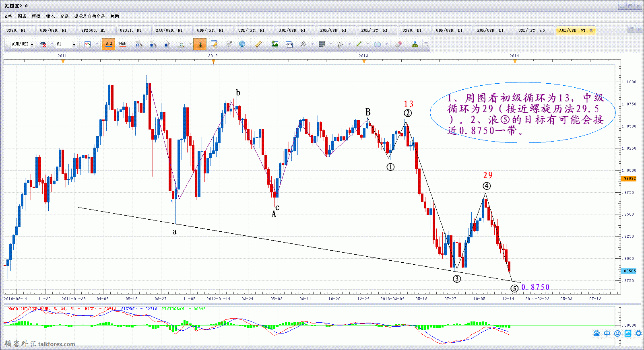Switch to the AUD/USD, H1 tab
Viewport: 644px width, 350px height.
click(x=295, y=31)
